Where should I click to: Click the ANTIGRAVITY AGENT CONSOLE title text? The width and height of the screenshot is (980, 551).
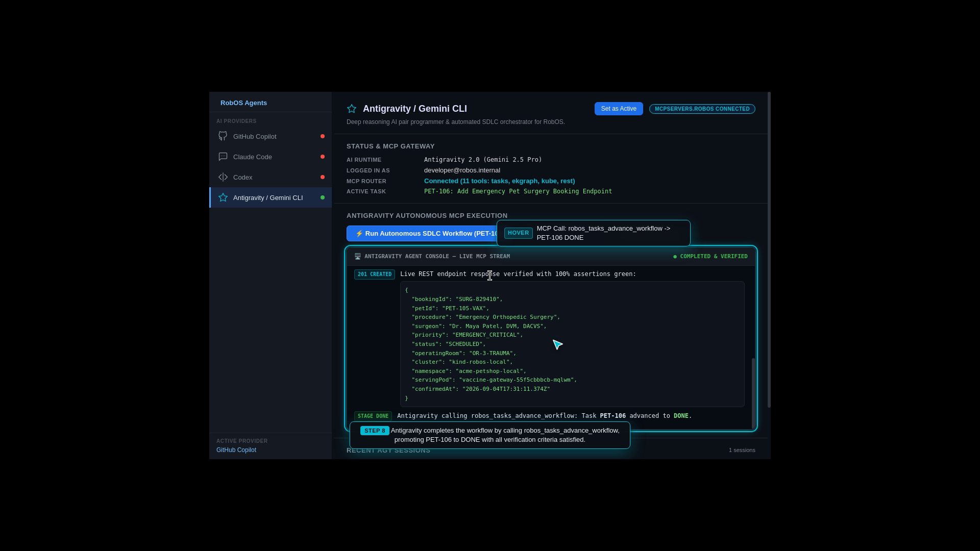[x=437, y=257]
